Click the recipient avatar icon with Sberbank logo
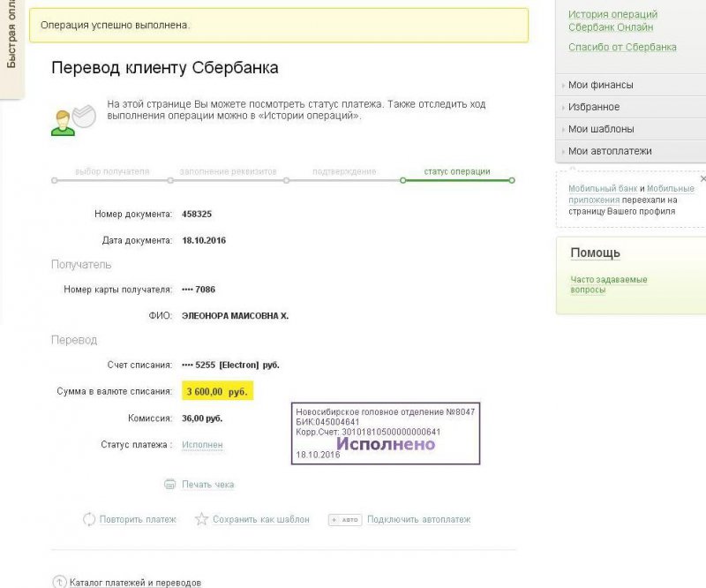The width and height of the screenshot is (706, 588). tap(74, 120)
